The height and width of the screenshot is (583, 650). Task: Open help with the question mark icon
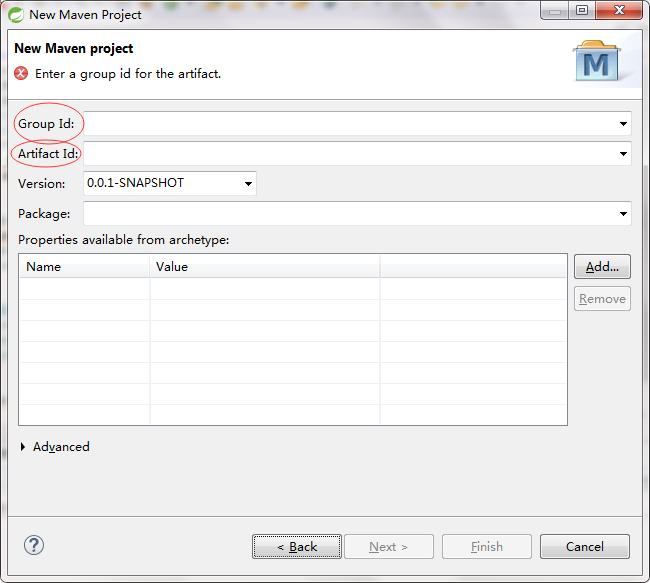pyautogui.click(x=34, y=545)
